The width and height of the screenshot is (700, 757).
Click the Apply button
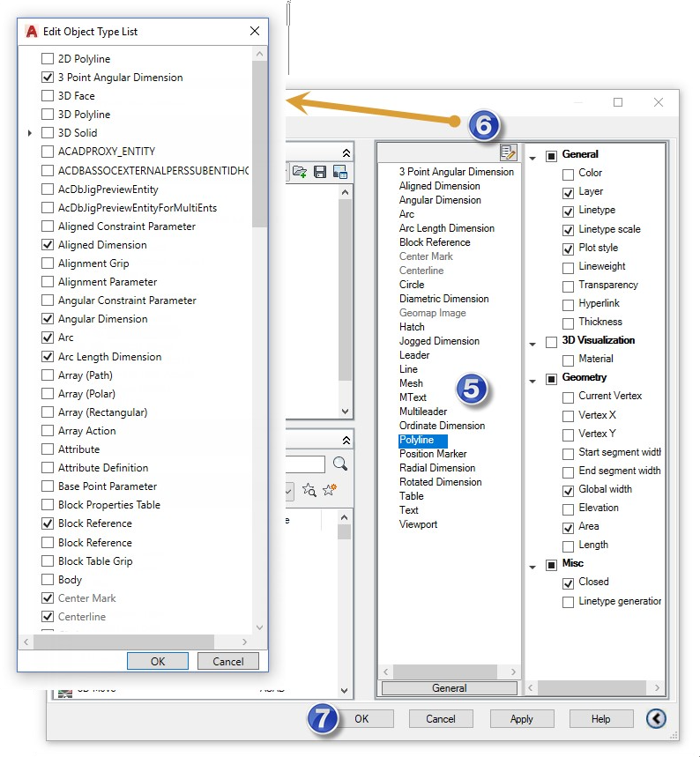click(521, 719)
